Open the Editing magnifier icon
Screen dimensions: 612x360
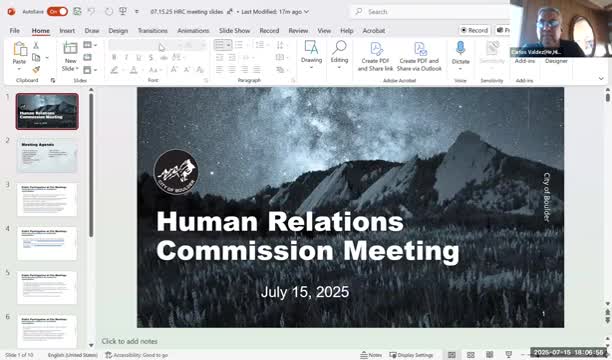click(x=339, y=48)
